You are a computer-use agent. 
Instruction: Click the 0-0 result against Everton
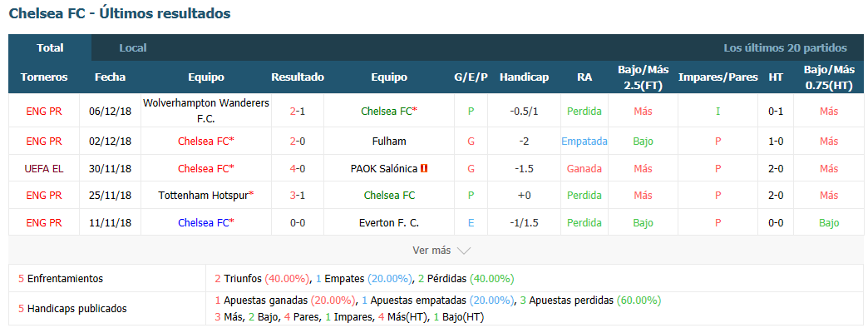298,223
